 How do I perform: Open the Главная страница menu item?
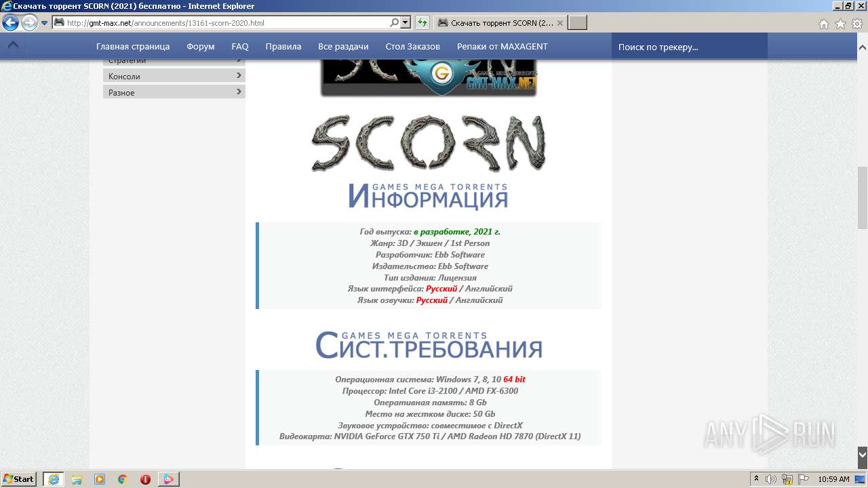tap(133, 47)
